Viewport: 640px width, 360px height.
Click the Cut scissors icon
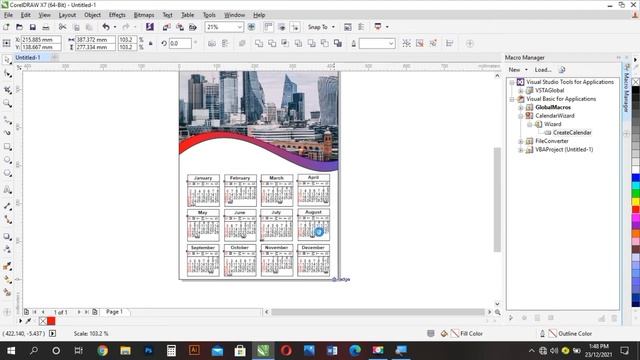[62, 27]
